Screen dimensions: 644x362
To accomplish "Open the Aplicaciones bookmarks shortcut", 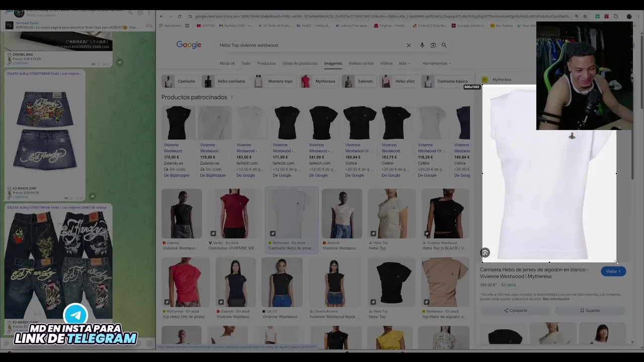I will (x=170, y=25).
